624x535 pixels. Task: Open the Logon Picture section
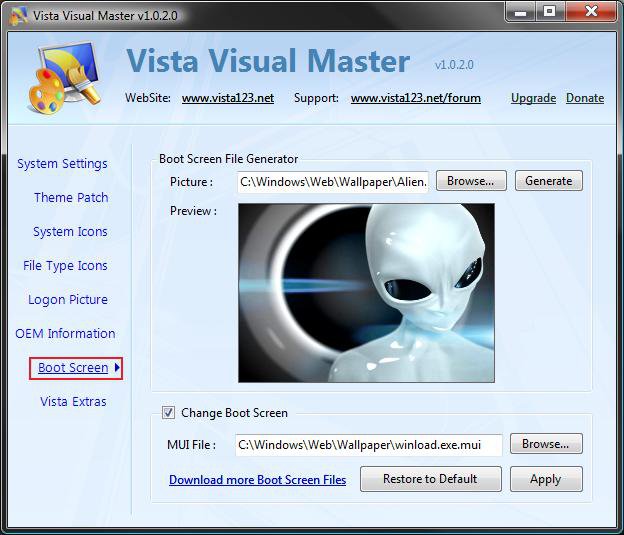(x=68, y=299)
